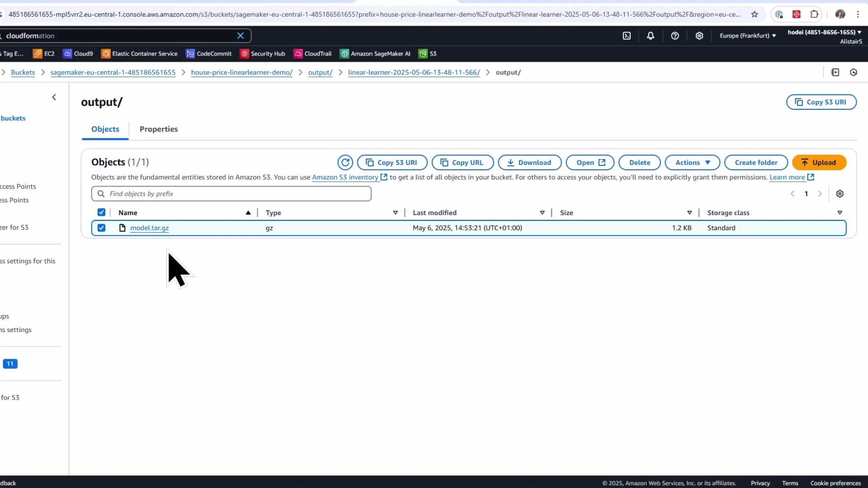Click the orange Upload button

coord(819,163)
